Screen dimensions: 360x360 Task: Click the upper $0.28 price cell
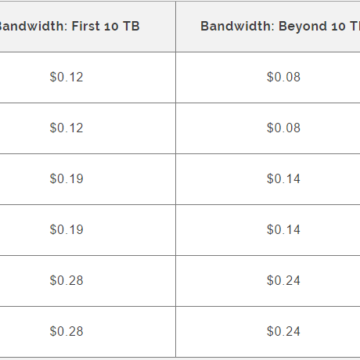[66, 280]
